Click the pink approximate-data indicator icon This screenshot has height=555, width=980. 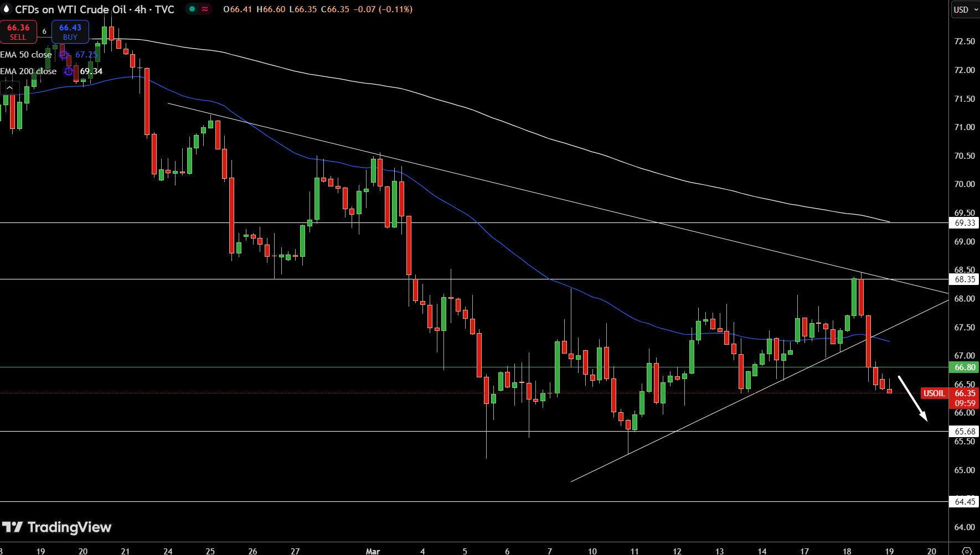coord(205,9)
